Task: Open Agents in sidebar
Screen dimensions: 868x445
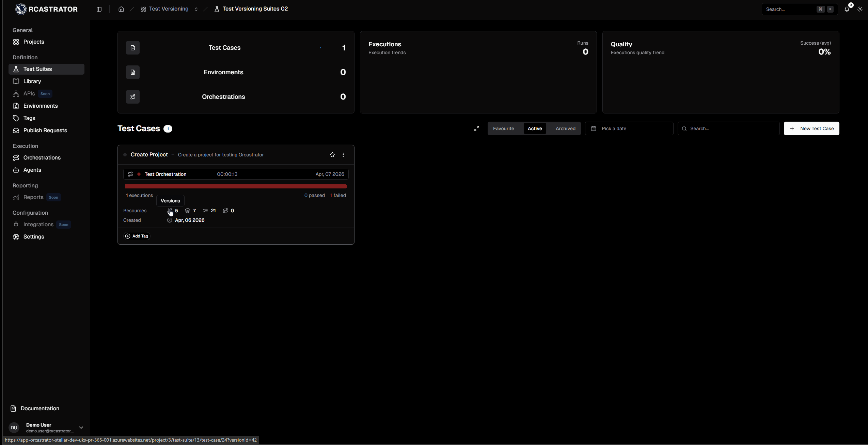Action: (x=46, y=170)
